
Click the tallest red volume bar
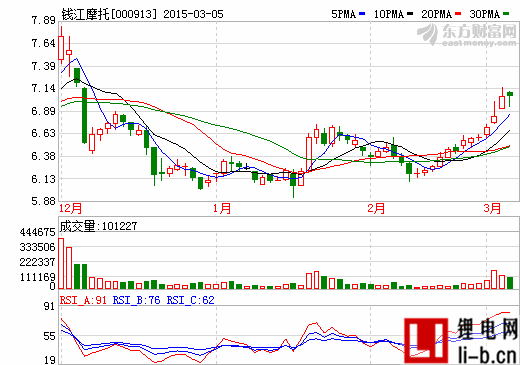pos(61,263)
